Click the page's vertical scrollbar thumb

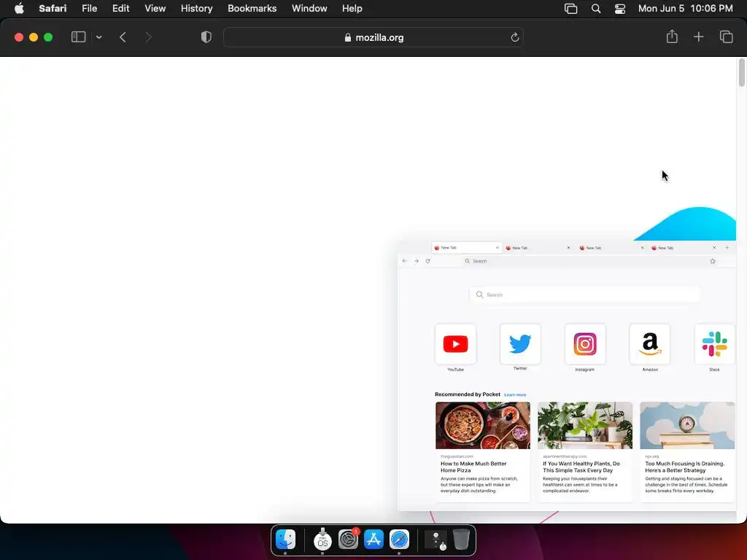tap(741, 72)
